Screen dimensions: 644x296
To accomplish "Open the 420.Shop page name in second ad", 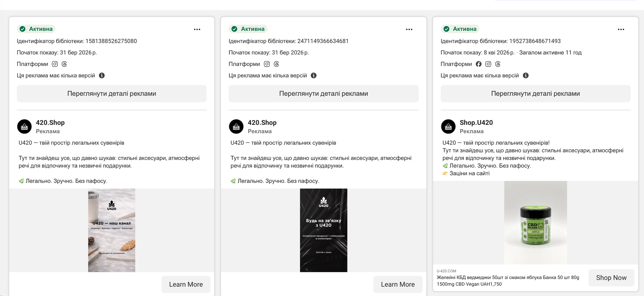I will pyautogui.click(x=262, y=123).
